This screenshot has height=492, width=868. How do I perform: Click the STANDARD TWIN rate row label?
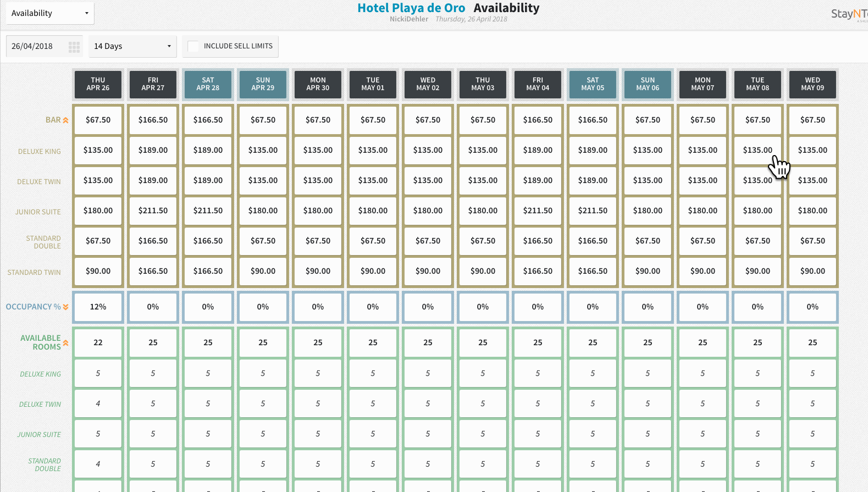coord(34,273)
